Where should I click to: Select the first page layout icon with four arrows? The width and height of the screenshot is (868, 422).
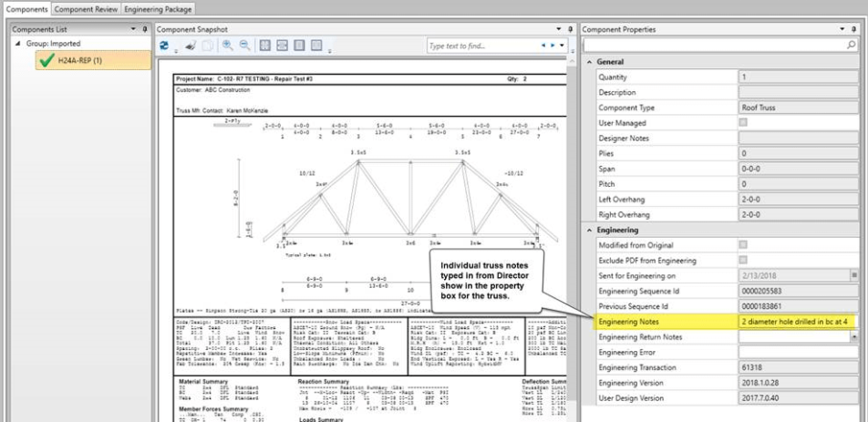265,46
